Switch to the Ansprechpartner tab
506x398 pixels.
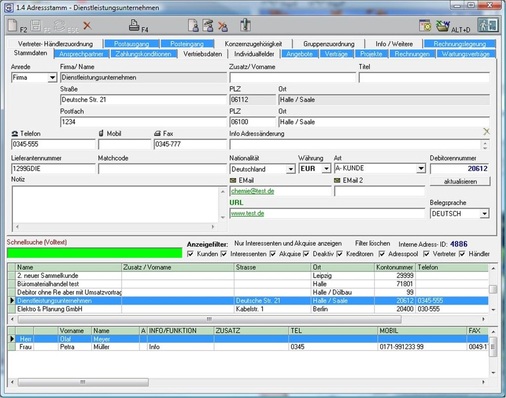[x=81, y=54]
